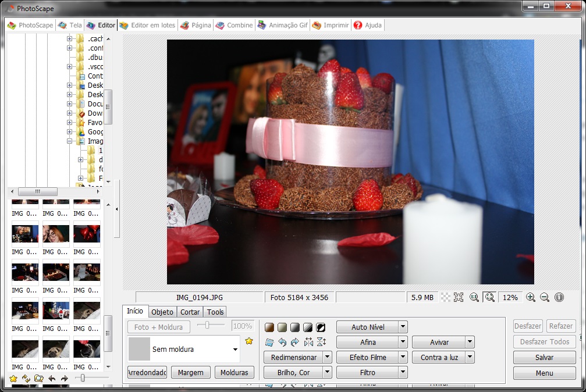Click the Desfazer Todos button
The height and width of the screenshot is (392, 586).
[544, 341]
